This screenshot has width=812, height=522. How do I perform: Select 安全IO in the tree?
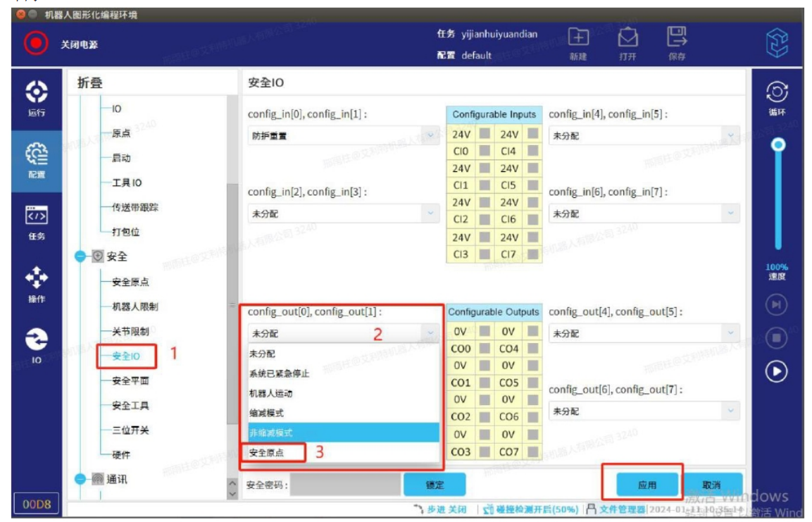click(x=126, y=356)
